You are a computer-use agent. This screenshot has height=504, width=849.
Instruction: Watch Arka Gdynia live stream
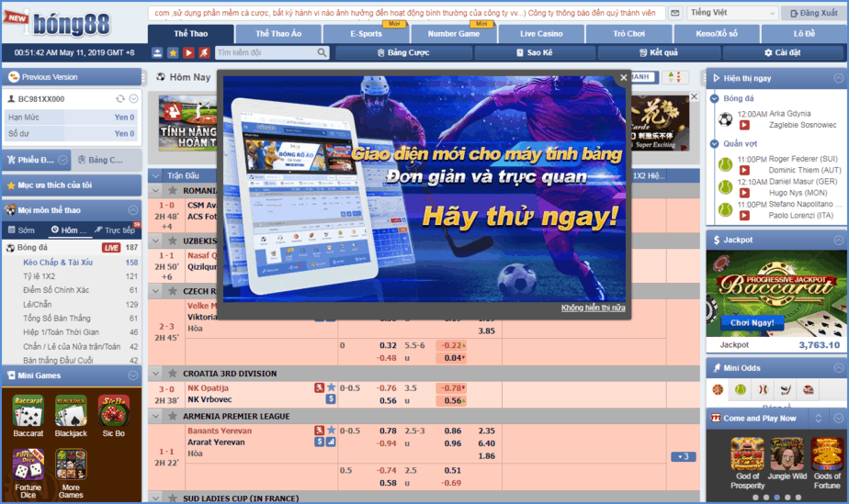tap(744, 125)
